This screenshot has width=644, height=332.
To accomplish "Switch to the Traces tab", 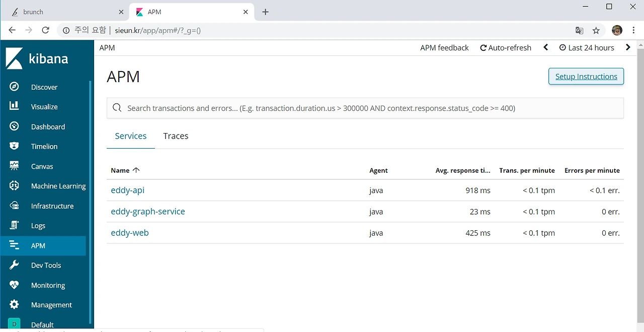I will [x=176, y=136].
